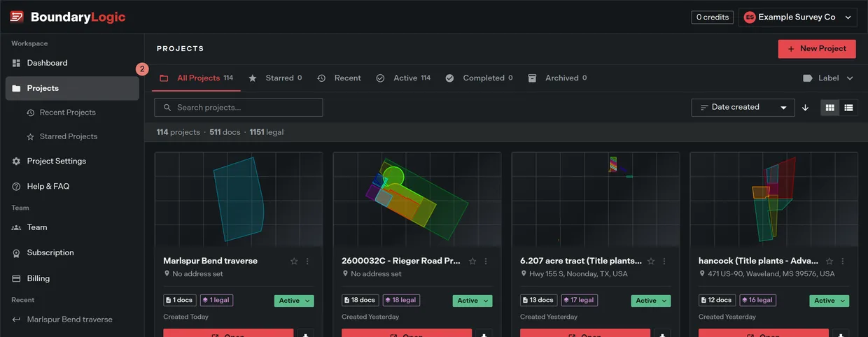Focus the Search projects field
This screenshot has height=337, width=868.
pyautogui.click(x=239, y=108)
